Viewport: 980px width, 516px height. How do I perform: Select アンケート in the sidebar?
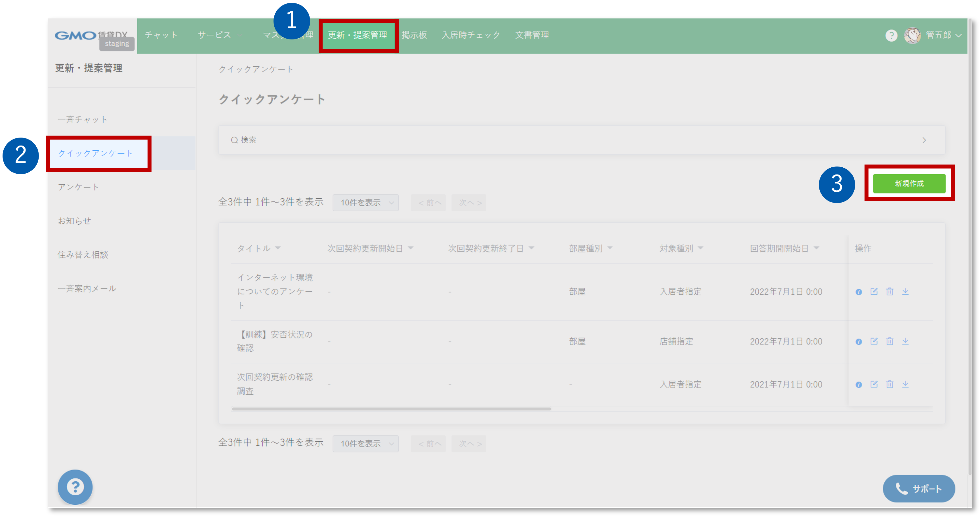pos(78,187)
